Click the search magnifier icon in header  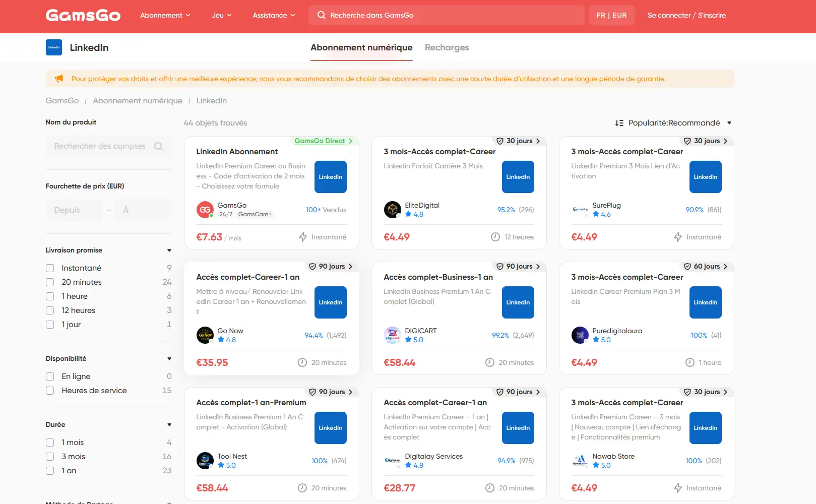pos(321,15)
